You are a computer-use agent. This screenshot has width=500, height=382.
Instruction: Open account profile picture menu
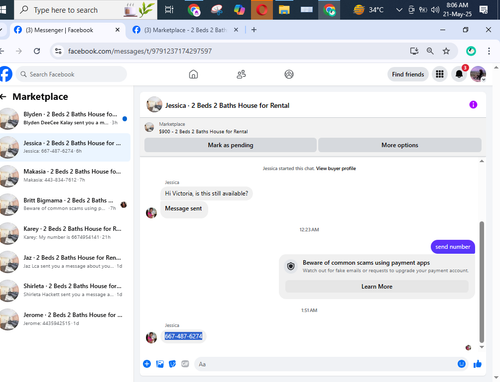tap(478, 74)
